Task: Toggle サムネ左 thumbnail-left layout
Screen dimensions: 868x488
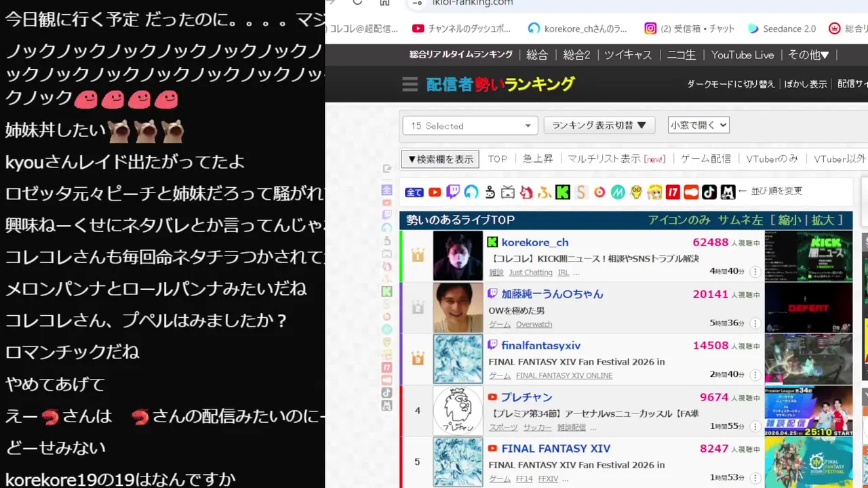Action: [741, 220]
